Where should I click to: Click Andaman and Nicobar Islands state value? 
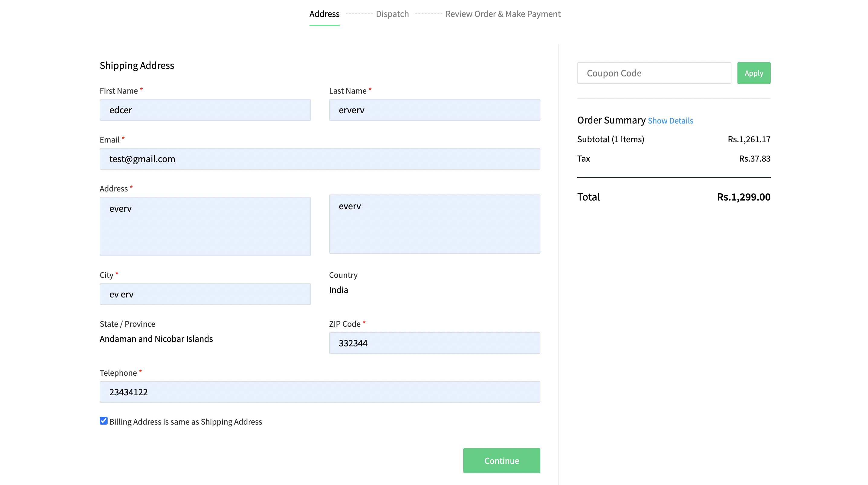(156, 339)
